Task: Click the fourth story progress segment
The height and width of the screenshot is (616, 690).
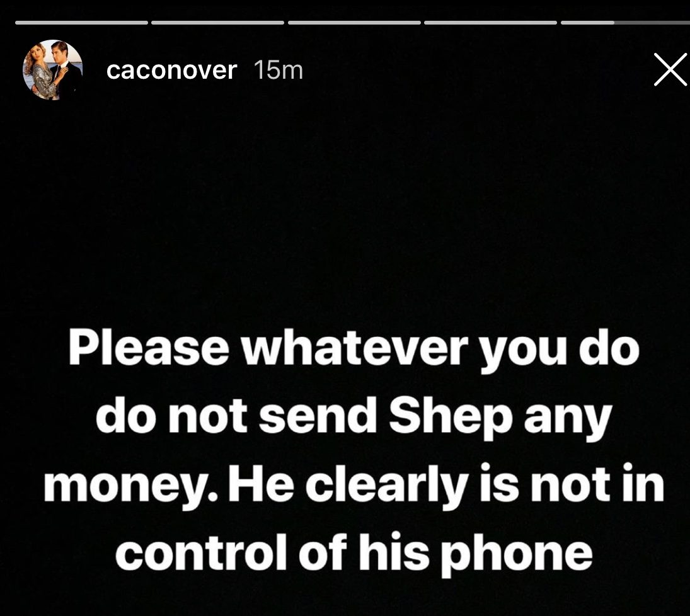Action: tap(491, 23)
